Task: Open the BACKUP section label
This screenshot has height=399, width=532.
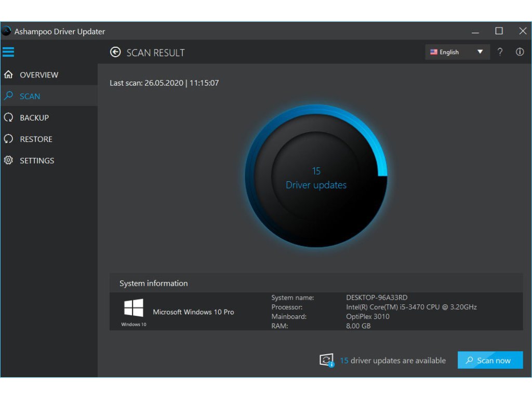Action: pos(34,118)
